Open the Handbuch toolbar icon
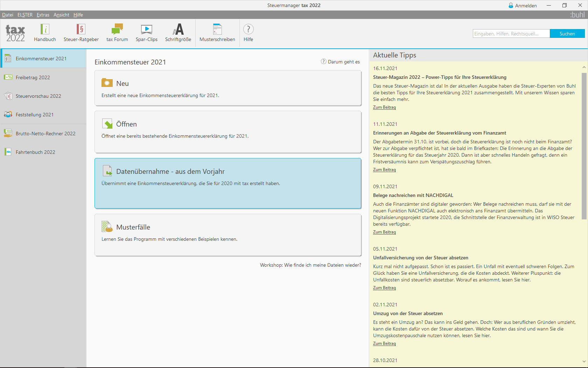 point(45,29)
